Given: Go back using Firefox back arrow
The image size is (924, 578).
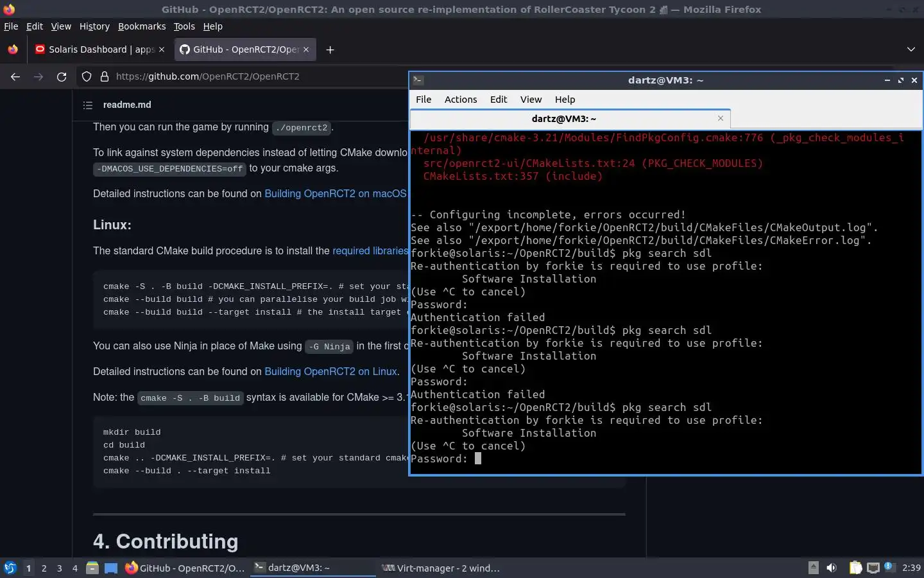Looking at the screenshot, I should point(15,76).
